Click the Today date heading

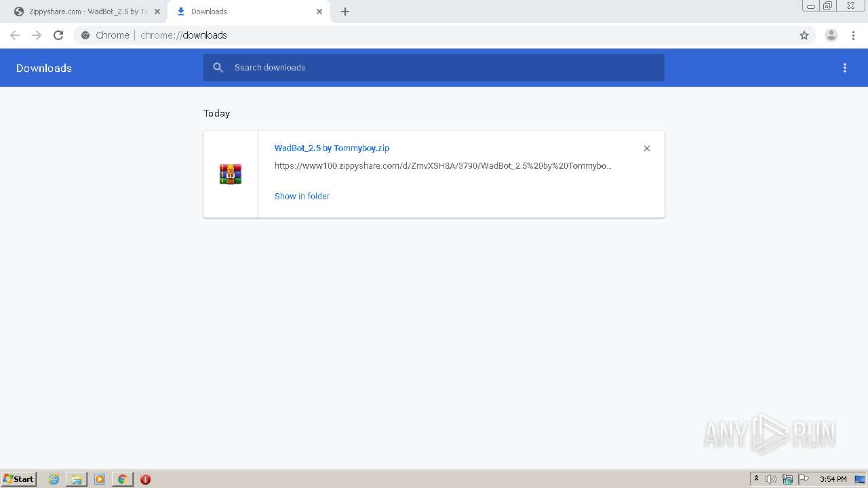216,113
